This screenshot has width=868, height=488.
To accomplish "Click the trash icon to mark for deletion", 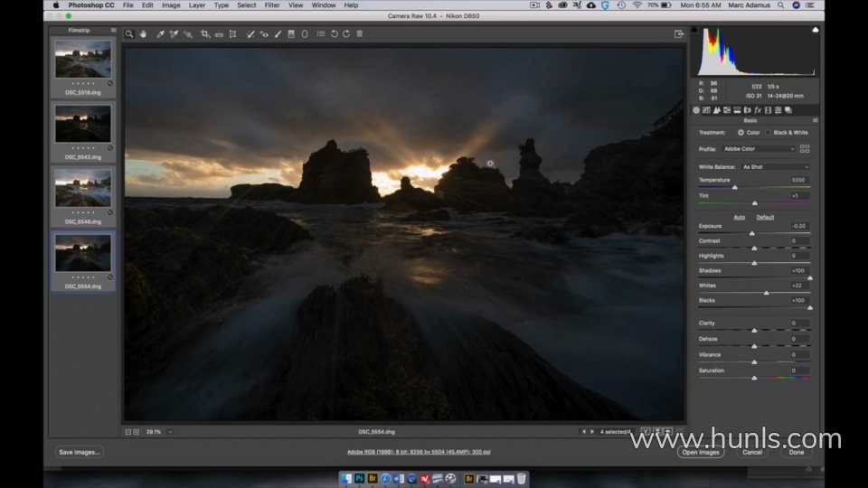I will coord(360,34).
